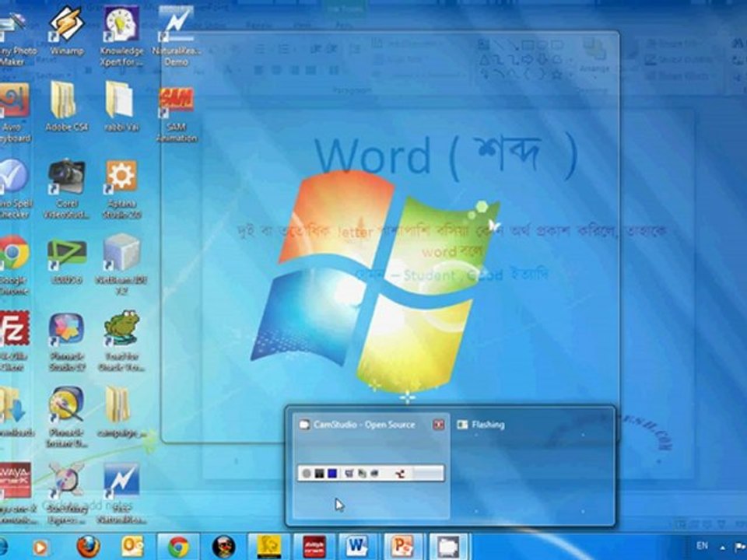This screenshot has height=560, width=747.
Task: Click the CamStudio taskbar button
Action: [448, 547]
